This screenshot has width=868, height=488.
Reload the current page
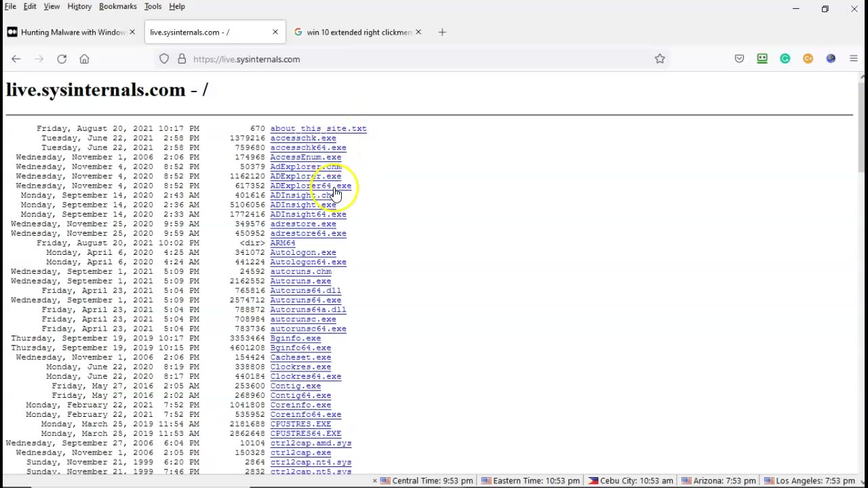(62, 59)
